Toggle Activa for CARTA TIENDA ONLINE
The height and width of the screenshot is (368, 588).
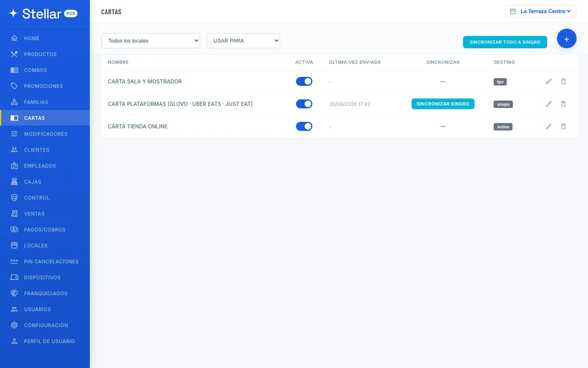304,126
